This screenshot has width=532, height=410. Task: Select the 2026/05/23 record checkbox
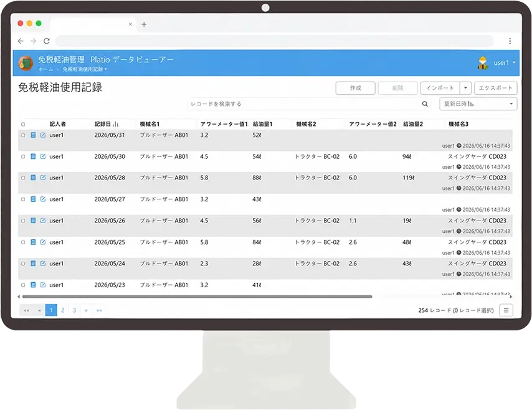[23, 285]
